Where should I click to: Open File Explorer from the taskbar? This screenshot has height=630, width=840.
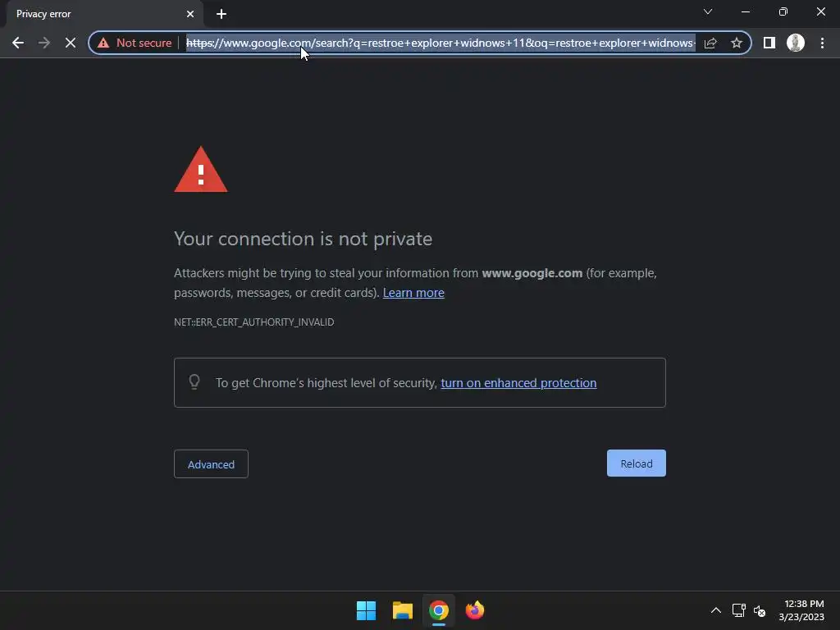(402, 610)
